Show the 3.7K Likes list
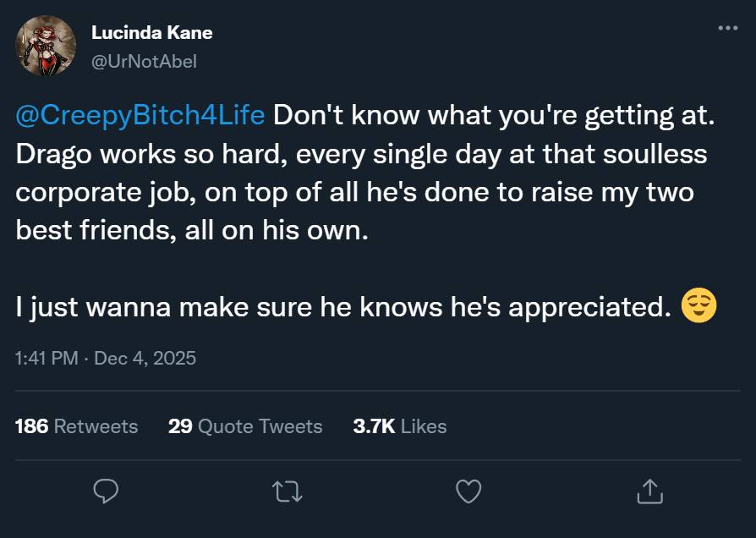756x538 pixels. [399, 425]
